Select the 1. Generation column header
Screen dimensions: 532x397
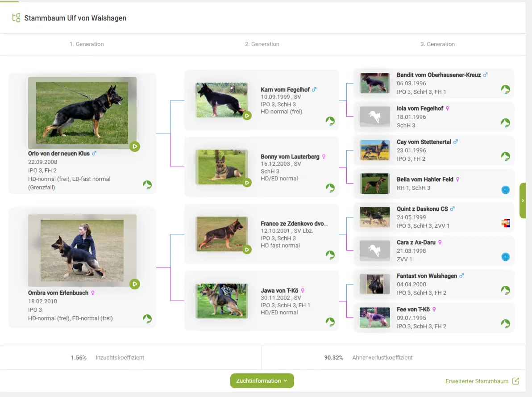pos(87,44)
